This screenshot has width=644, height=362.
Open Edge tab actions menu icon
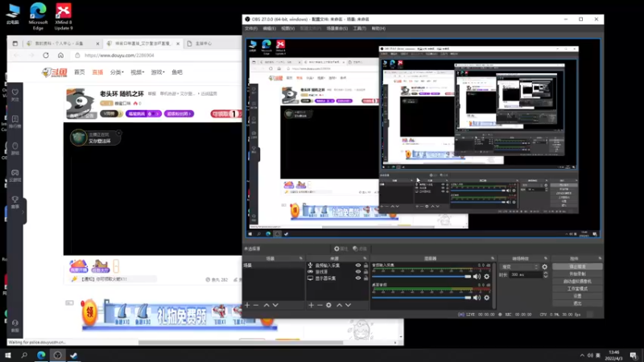tap(14, 43)
